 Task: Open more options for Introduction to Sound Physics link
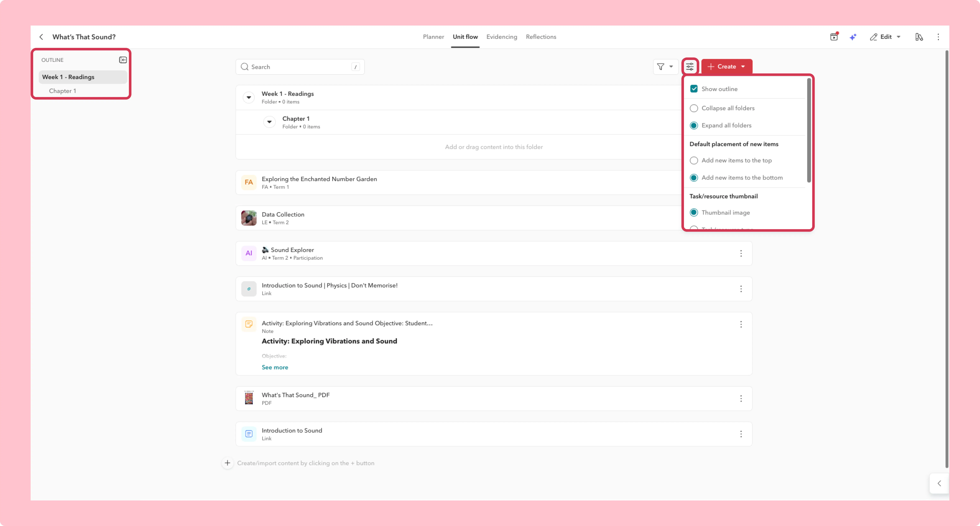tap(741, 289)
